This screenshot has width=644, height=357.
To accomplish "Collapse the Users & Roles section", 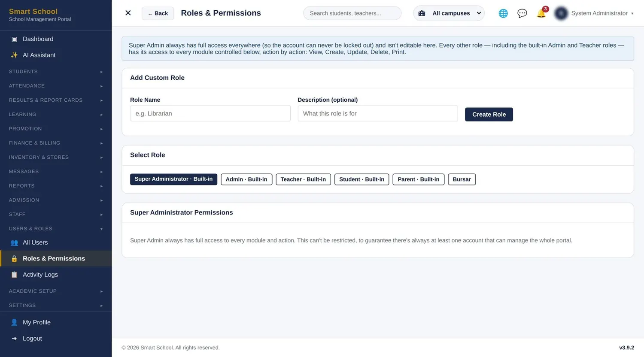I will 56,229.
